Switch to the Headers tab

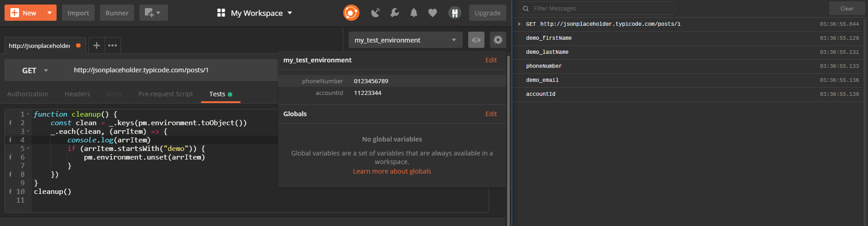77,94
